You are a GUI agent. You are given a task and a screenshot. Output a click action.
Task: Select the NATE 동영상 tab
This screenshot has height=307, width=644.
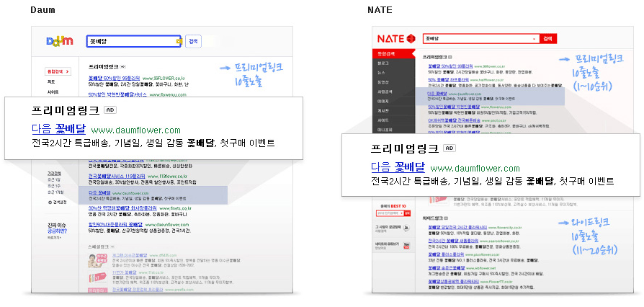[x=383, y=82]
